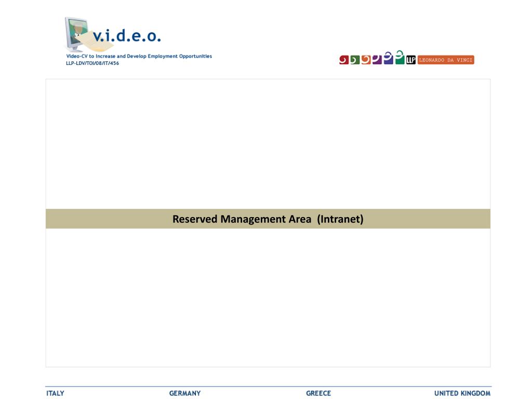Select ITALY in the footer
Viewport: 532px width, 399px height.
coord(55,393)
